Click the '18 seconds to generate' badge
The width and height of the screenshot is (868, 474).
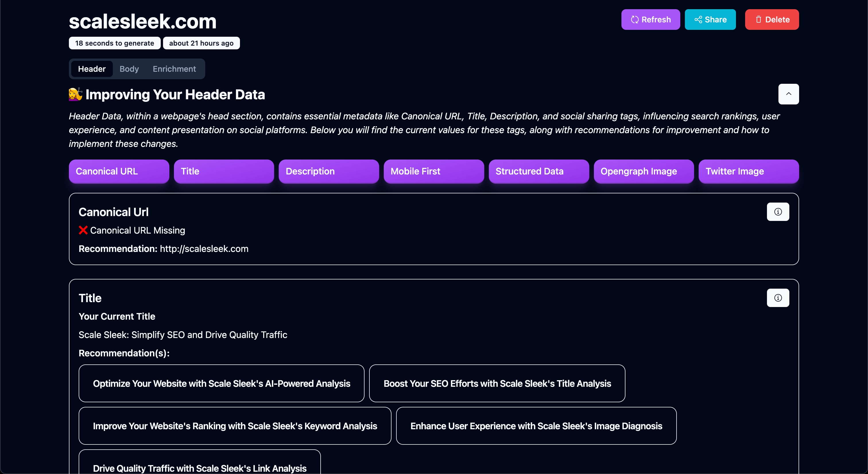coord(115,43)
